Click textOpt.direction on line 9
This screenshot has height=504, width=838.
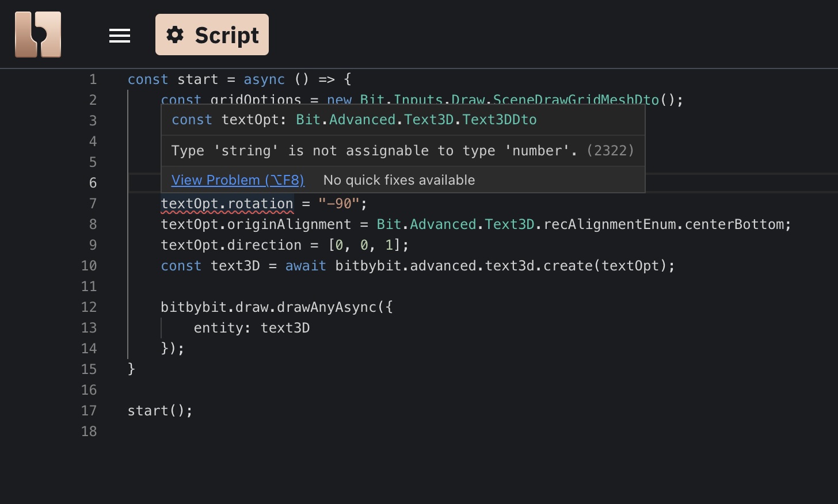(x=231, y=245)
